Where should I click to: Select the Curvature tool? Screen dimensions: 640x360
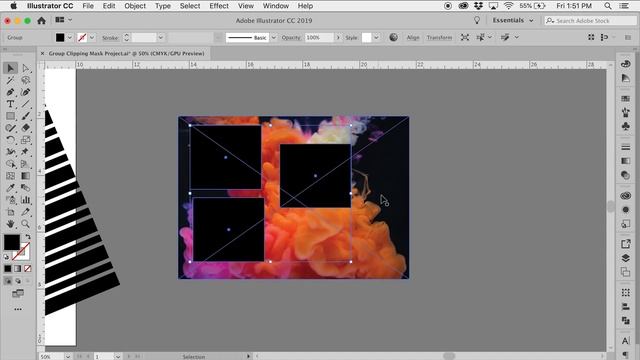point(26,92)
